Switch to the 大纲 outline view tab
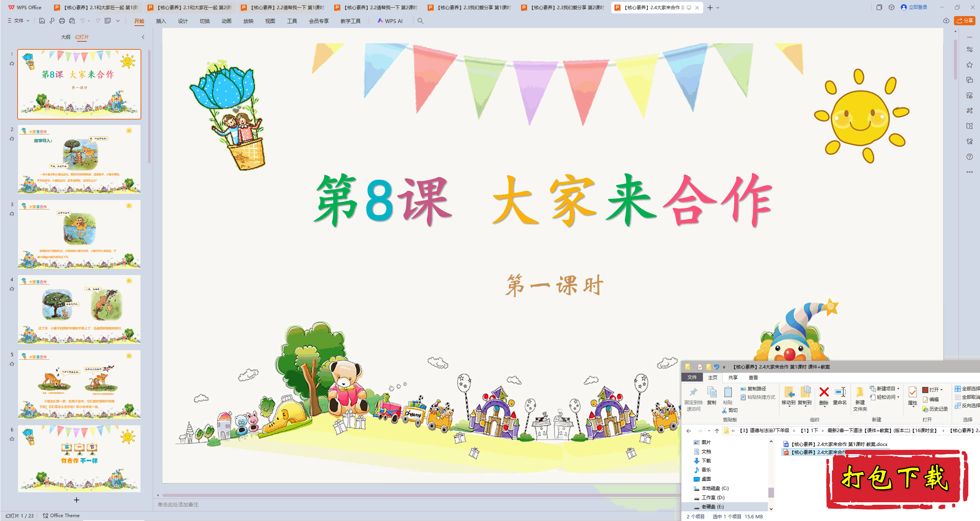Image resolution: width=980 pixels, height=521 pixels. pyautogui.click(x=66, y=37)
